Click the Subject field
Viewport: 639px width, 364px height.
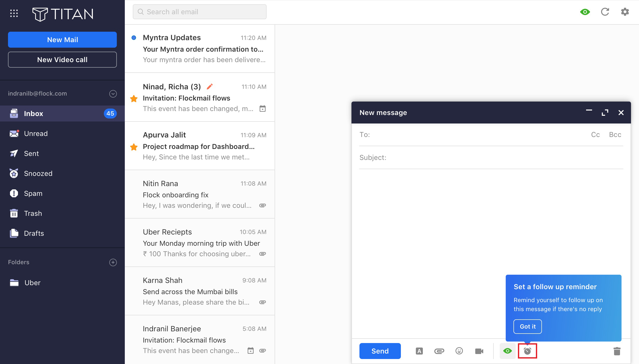491,157
